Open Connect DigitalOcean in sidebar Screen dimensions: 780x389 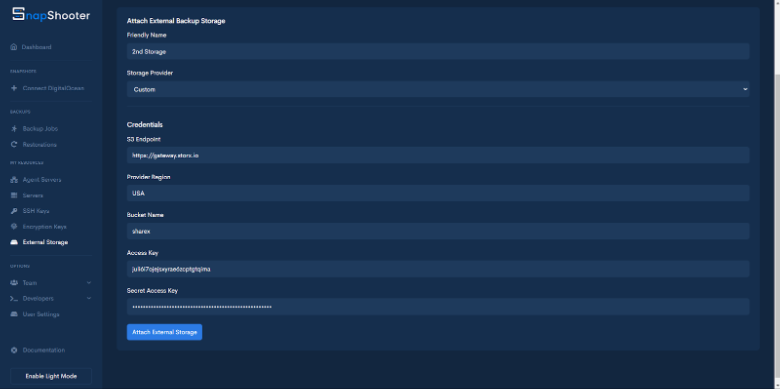coord(53,88)
